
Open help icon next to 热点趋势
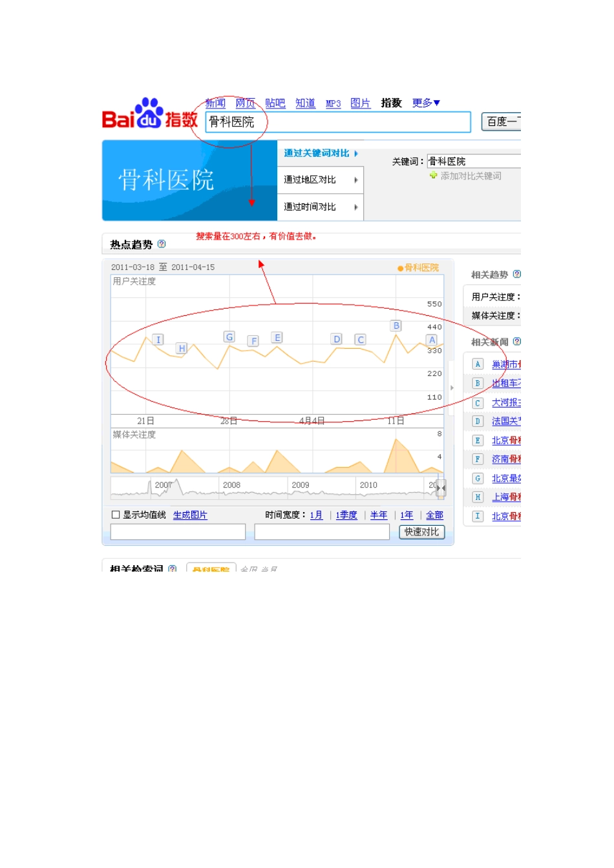(162, 244)
